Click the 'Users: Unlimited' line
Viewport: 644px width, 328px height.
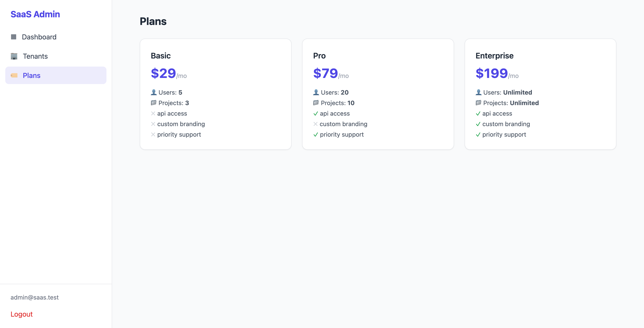504,92
